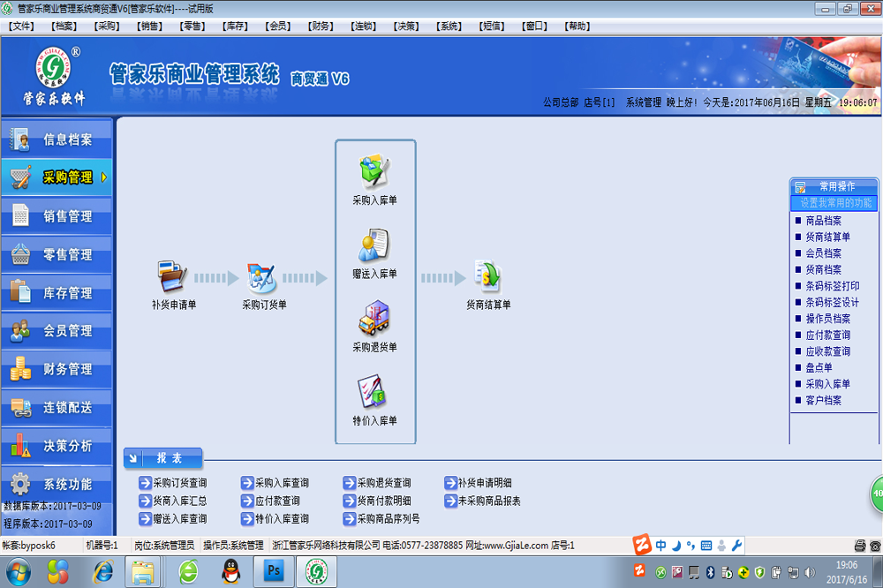Select 采购管理 in the sidebar

click(x=57, y=177)
